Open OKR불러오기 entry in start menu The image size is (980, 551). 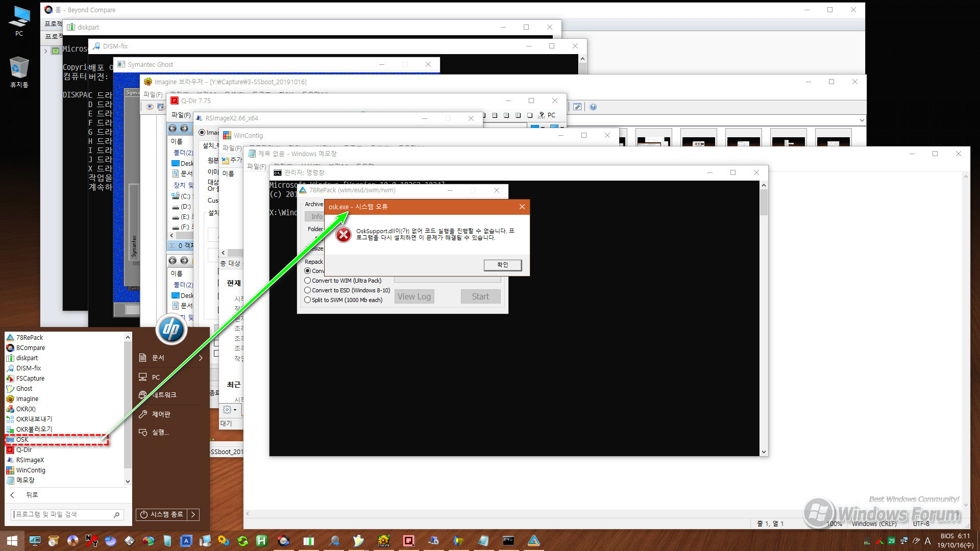tap(34, 429)
